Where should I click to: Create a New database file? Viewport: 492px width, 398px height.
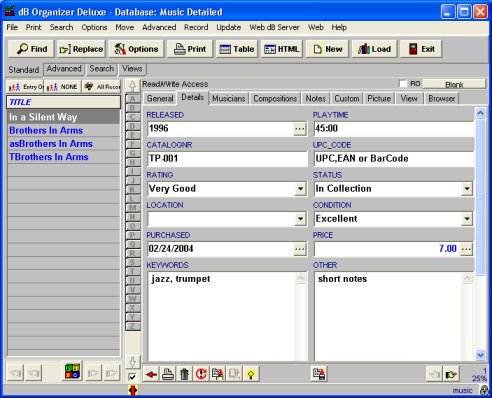328,49
